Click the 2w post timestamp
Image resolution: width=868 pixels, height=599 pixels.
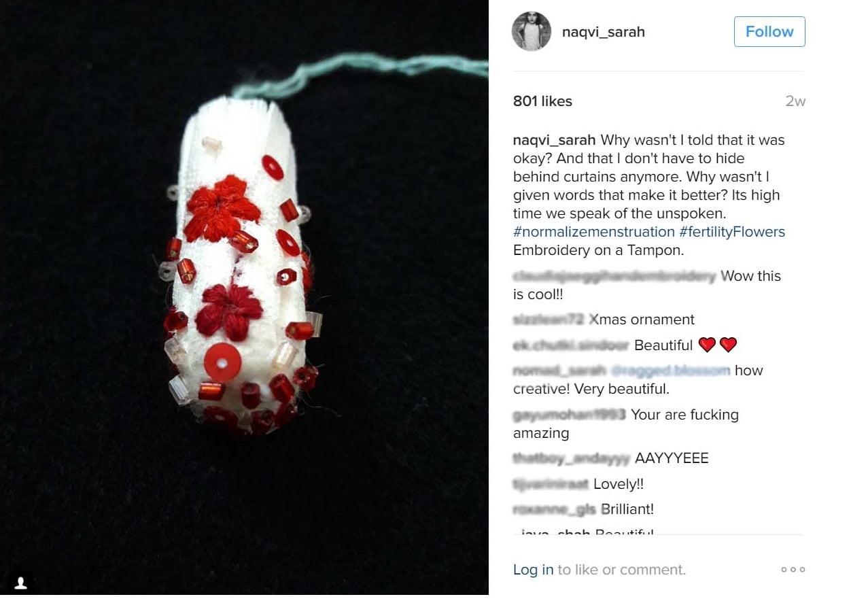click(x=795, y=101)
